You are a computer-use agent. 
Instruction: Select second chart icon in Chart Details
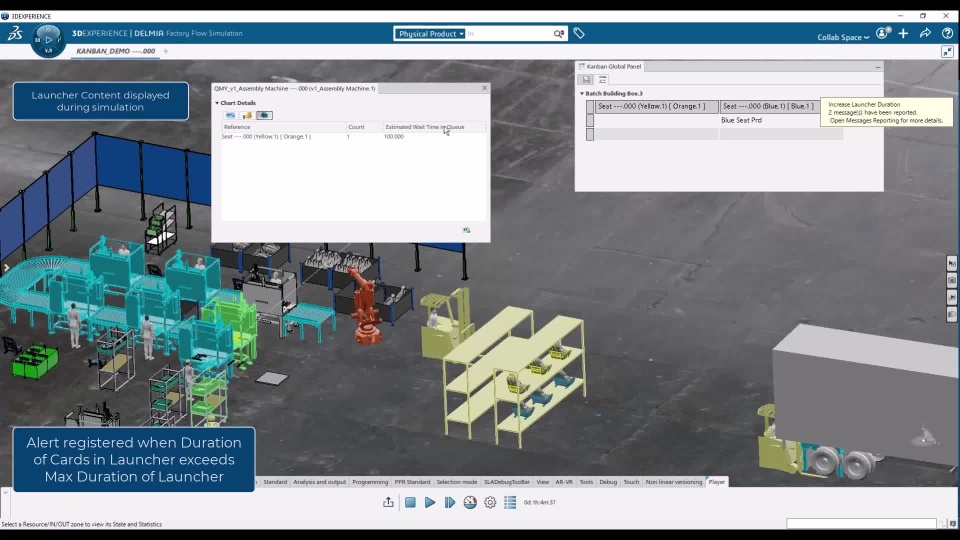click(x=247, y=115)
